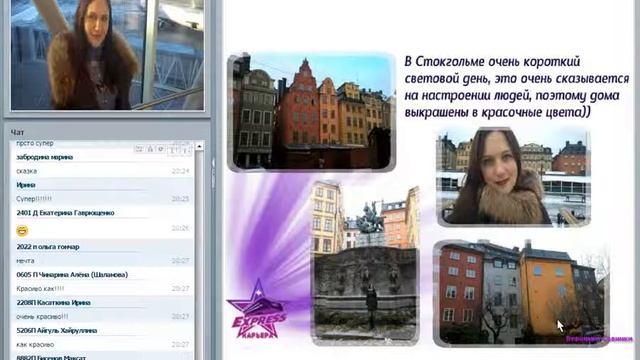
Task: Select chat message "Красиво как!!!!"
Action: click(x=40, y=289)
